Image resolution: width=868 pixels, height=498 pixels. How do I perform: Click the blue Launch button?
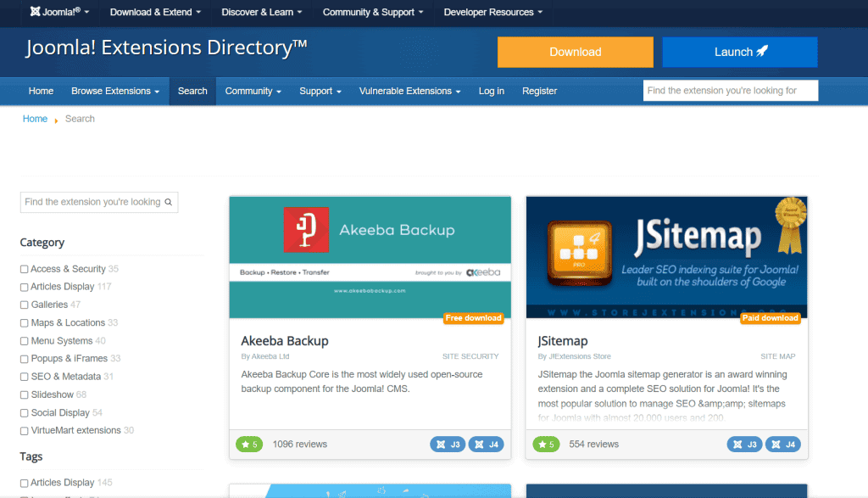point(740,52)
